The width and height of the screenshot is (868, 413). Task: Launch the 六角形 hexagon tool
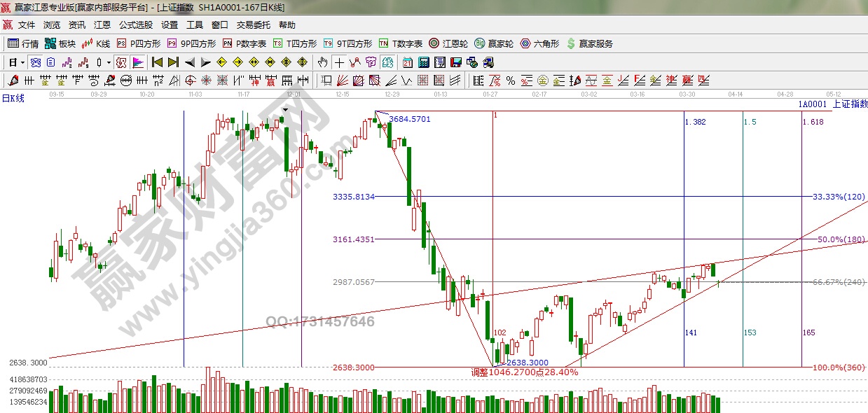click(539, 43)
